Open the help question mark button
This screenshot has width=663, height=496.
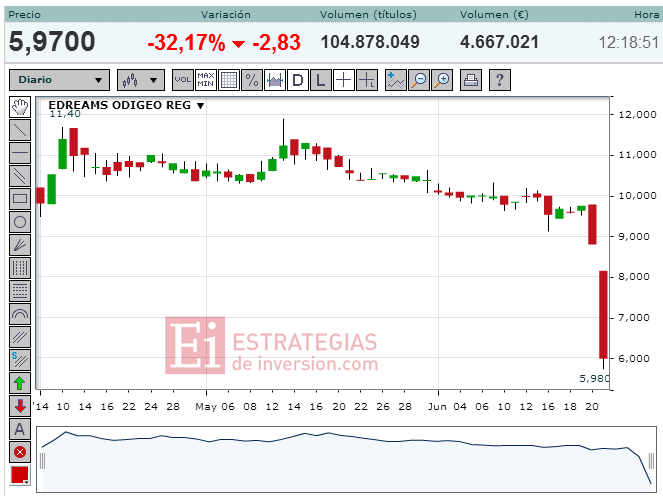point(499,80)
